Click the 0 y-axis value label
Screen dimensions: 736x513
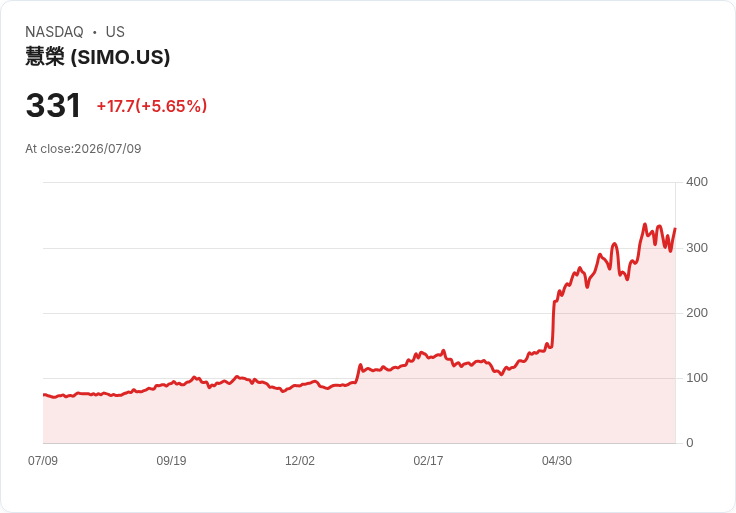(690, 443)
